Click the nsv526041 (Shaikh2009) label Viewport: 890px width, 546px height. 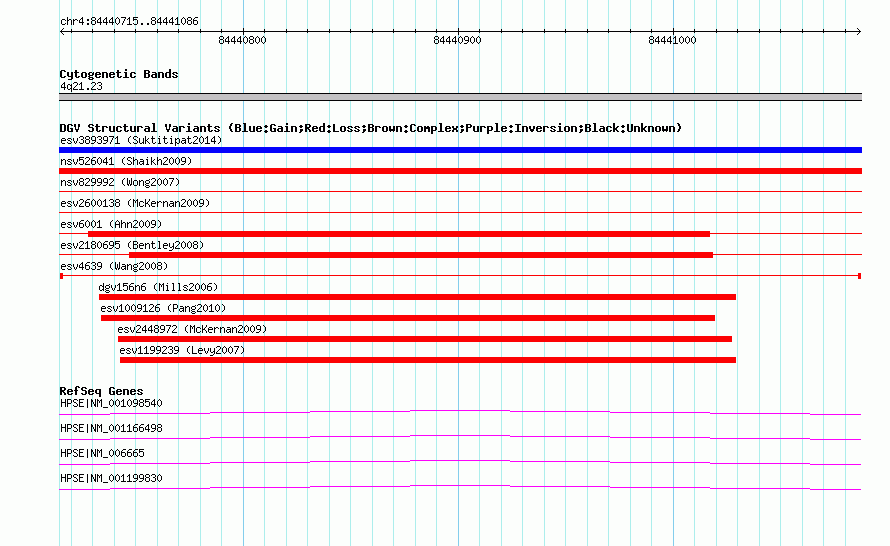[x=126, y=161]
